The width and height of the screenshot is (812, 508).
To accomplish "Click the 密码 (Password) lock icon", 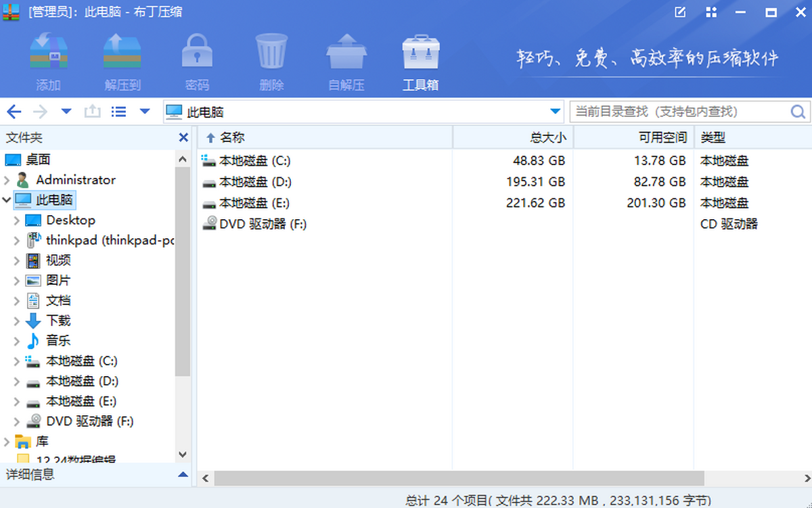I will (x=197, y=52).
